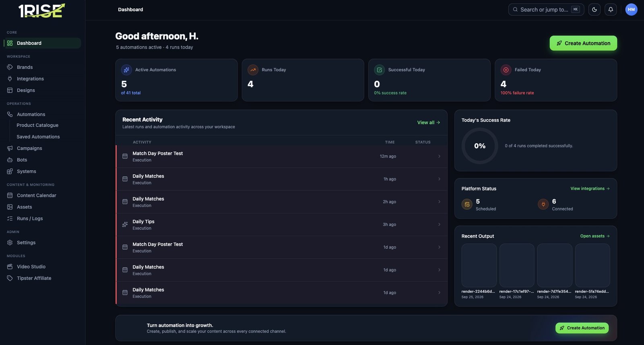The height and width of the screenshot is (345, 644).
Task: Click the bottom banner Create Automation button
Action: click(582, 328)
